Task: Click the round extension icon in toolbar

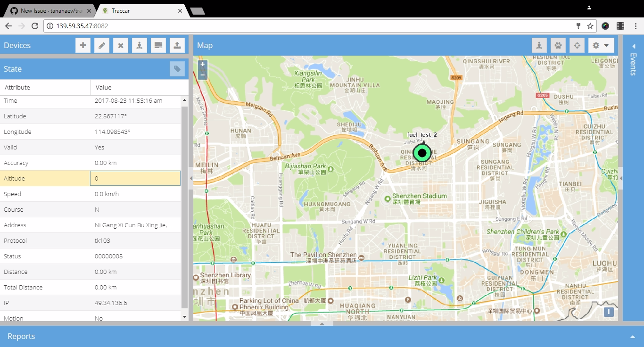Action: click(x=605, y=26)
